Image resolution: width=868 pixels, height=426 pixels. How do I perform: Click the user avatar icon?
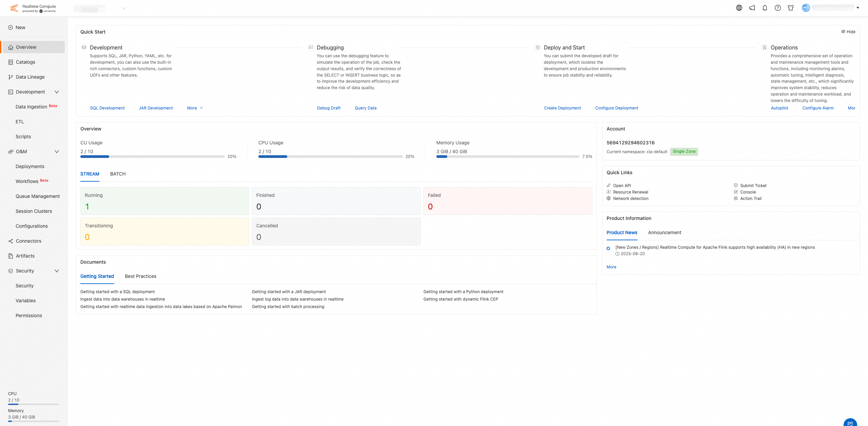806,8
